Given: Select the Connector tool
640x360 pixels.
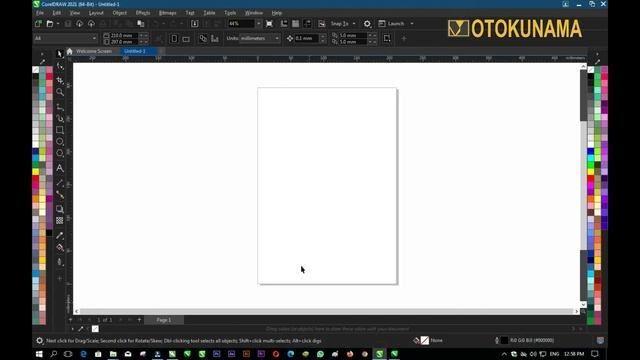Looking at the screenshot, I should coord(60,195).
